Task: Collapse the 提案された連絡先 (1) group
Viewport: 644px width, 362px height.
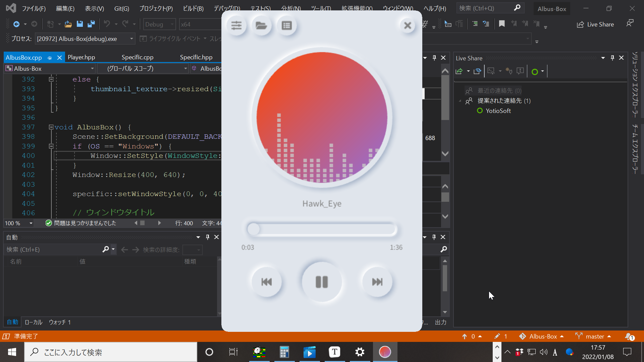Action: (460, 101)
